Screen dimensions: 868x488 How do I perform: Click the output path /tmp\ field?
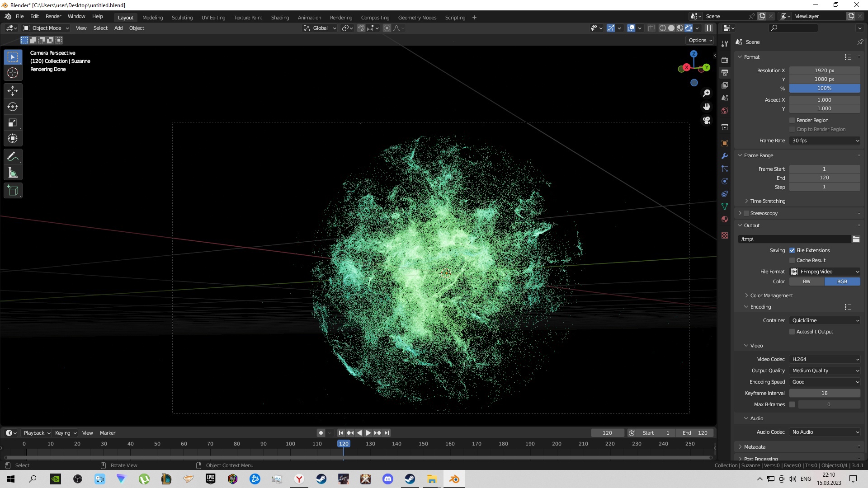point(794,239)
